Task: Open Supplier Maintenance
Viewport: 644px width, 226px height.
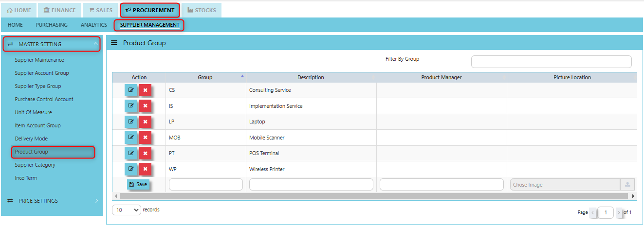Action: (x=39, y=60)
